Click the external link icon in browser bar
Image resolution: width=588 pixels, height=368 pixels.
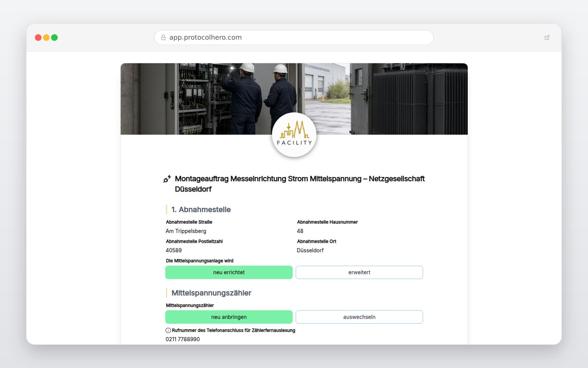tap(547, 38)
